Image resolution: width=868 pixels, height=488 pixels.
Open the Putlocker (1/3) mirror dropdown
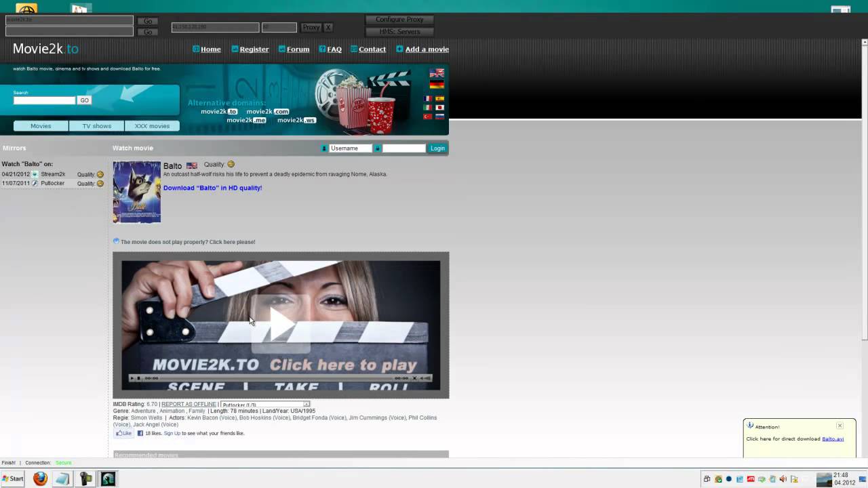tap(265, 405)
